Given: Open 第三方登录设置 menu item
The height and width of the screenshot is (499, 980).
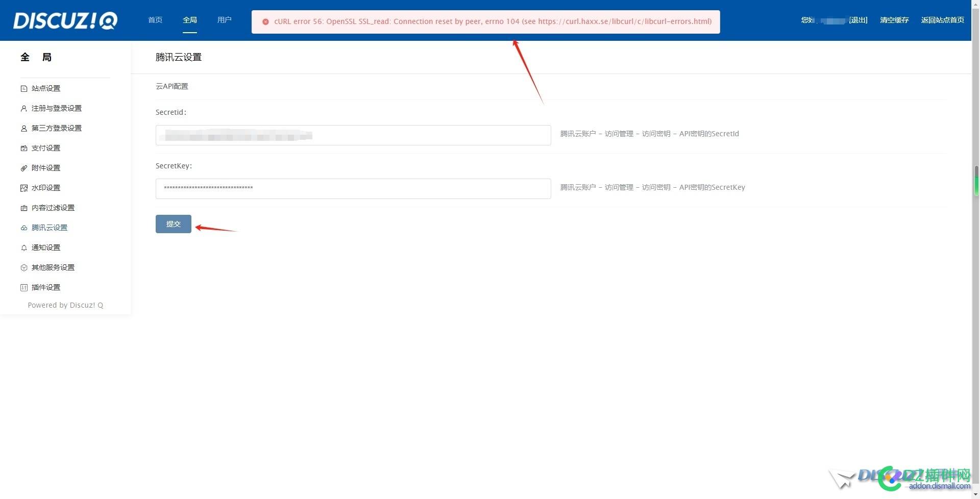Looking at the screenshot, I should [57, 128].
